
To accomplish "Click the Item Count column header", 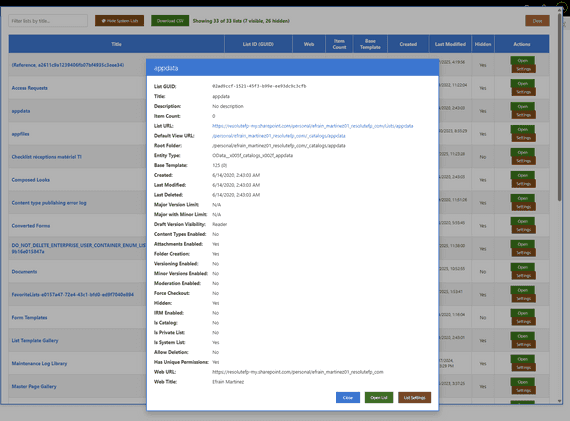I will pos(339,44).
